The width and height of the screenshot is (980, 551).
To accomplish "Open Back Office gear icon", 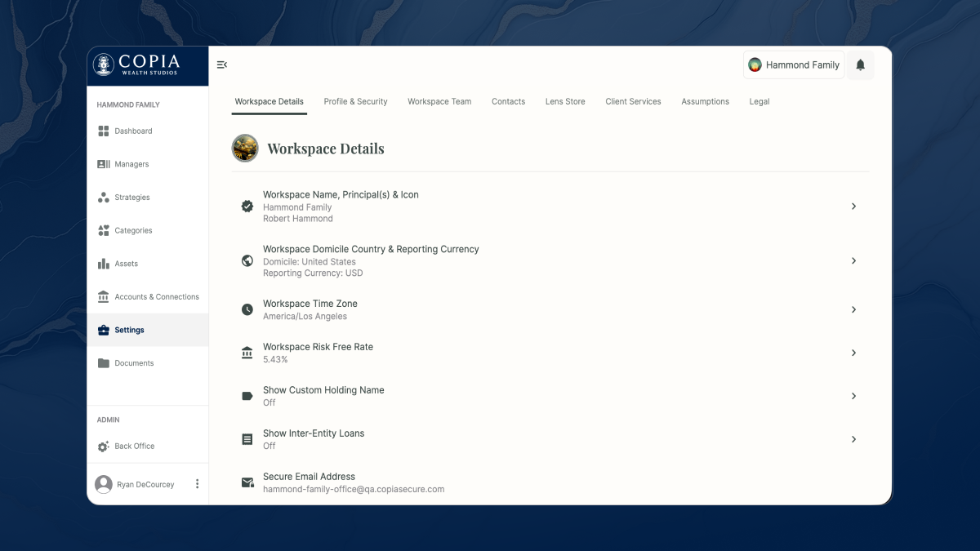I will 104,447.
